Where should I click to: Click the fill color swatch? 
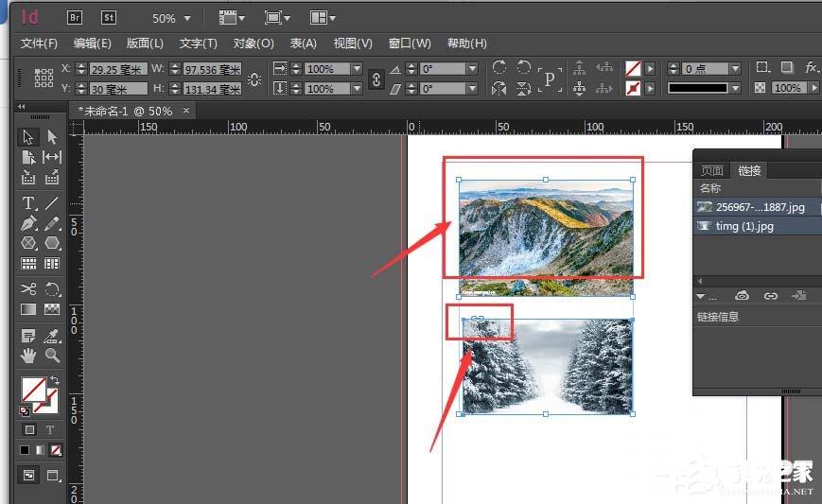pos(33,389)
